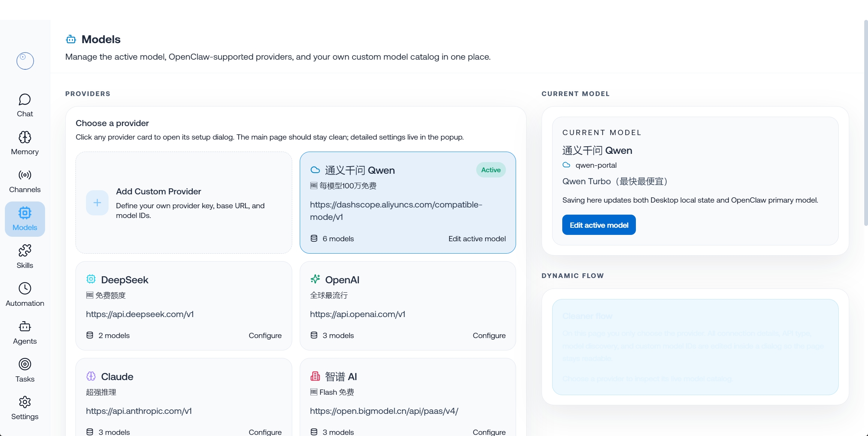The image size is (868, 436).
Task: Go to Channels broadcast icon
Action: point(25,175)
